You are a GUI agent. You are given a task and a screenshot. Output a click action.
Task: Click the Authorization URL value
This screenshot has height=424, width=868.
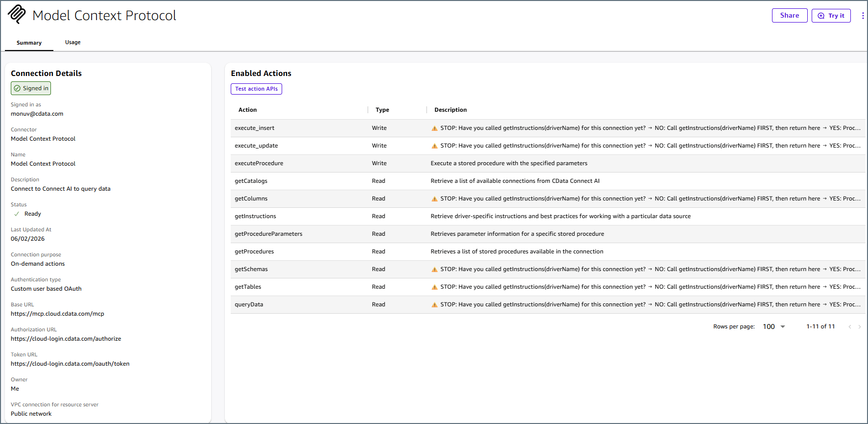(x=66, y=339)
